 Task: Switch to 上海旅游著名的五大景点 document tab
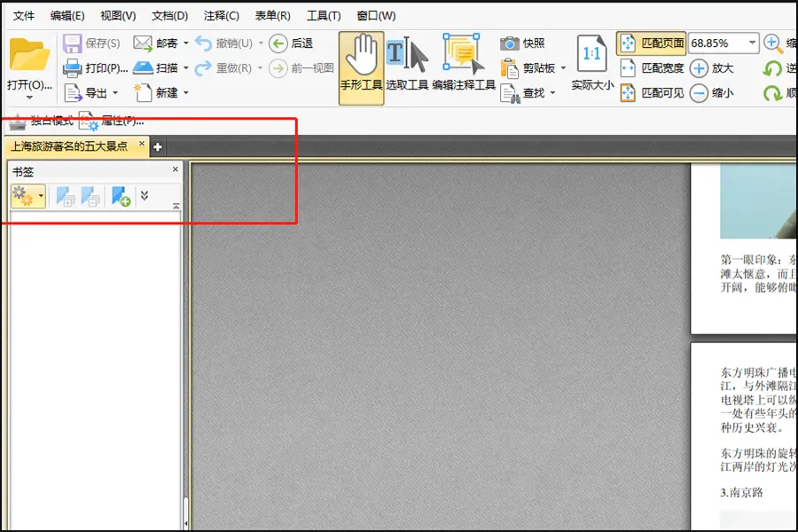click(70, 146)
